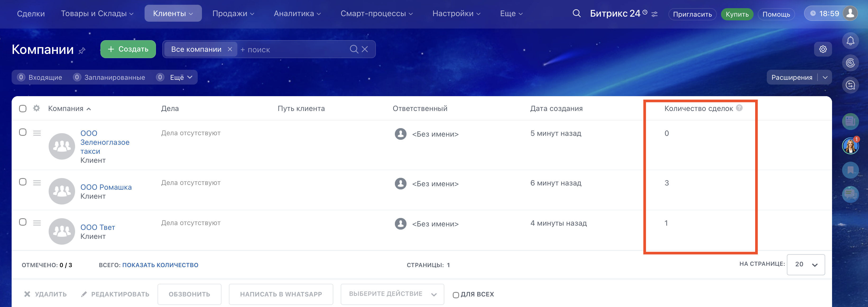Click the notifications bell icon
The height and width of the screenshot is (307, 868).
coord(850,41)
